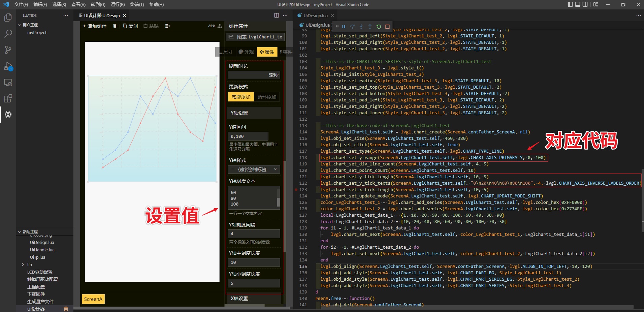Pause the debugger from the debug toolbar
The width and height of the screenshot is (644, 312).
tap(344, 27)
